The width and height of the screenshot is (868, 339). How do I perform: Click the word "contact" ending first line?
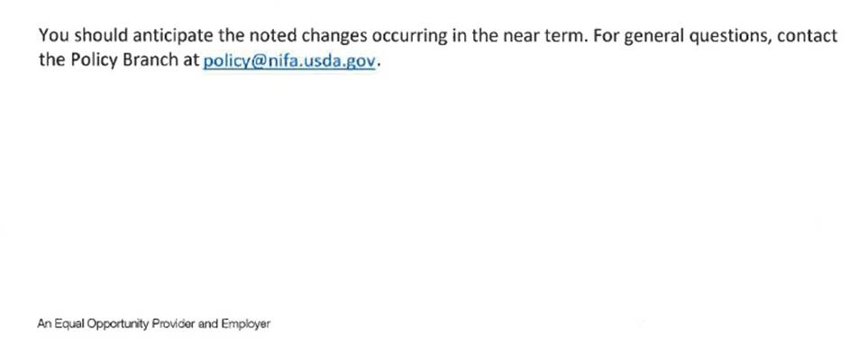pyautogui.click(x=807, y=36)
